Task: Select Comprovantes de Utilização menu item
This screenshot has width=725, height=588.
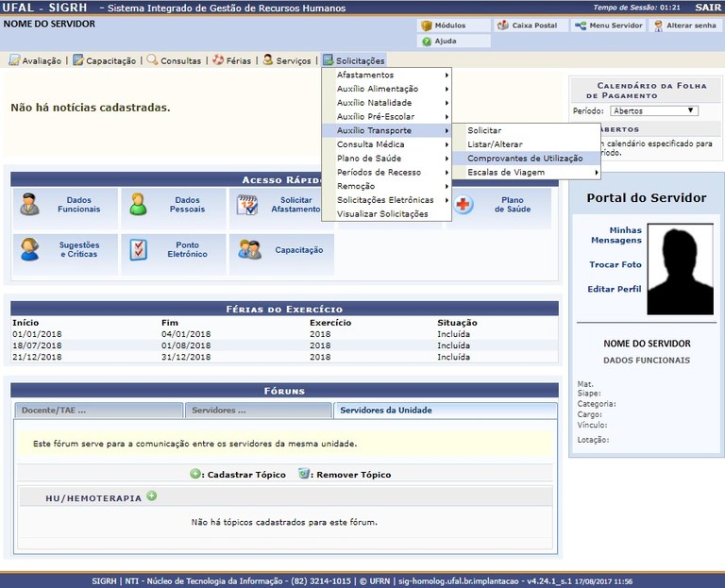Action: [525, 159]
